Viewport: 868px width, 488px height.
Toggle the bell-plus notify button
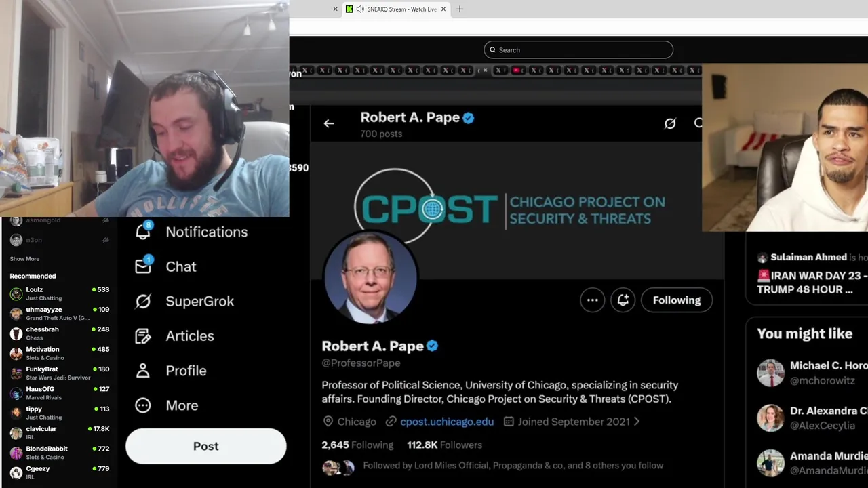click(x=623, y=300)
